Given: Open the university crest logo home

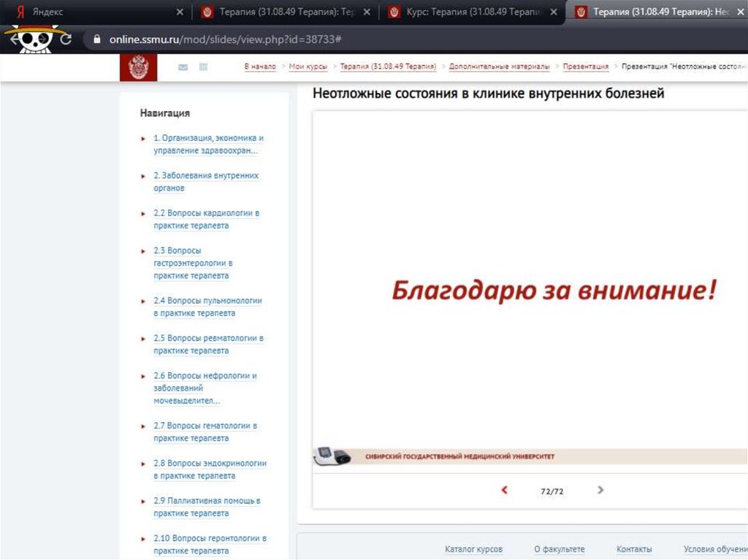Looking at the screenshot, I should coord(138,67).
